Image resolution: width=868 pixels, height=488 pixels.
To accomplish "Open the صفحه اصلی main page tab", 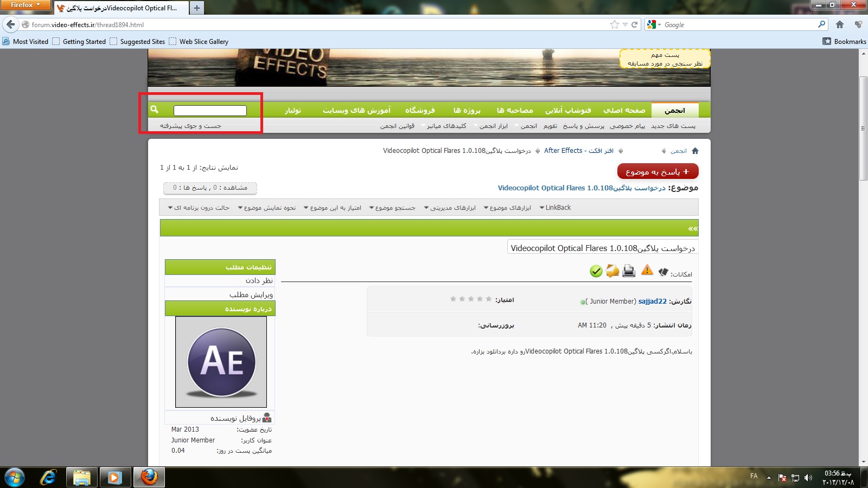I will click(x=624, y=110).
